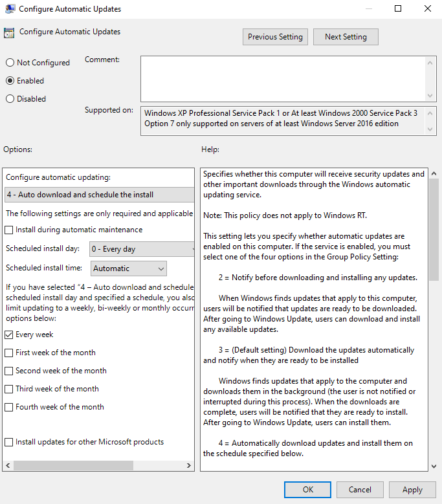442x504 pixels.
Task: Click the Help pane vertical scrollbar thumb
Action: tap(434, 230)
